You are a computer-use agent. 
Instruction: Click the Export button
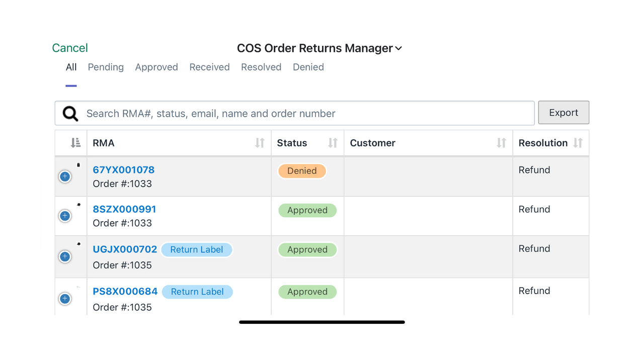tap(563, 113)
